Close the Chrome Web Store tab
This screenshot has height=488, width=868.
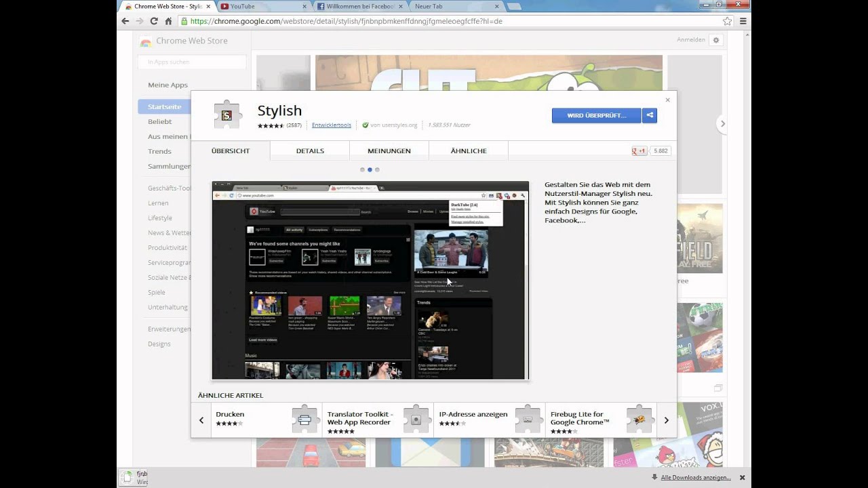208,6
